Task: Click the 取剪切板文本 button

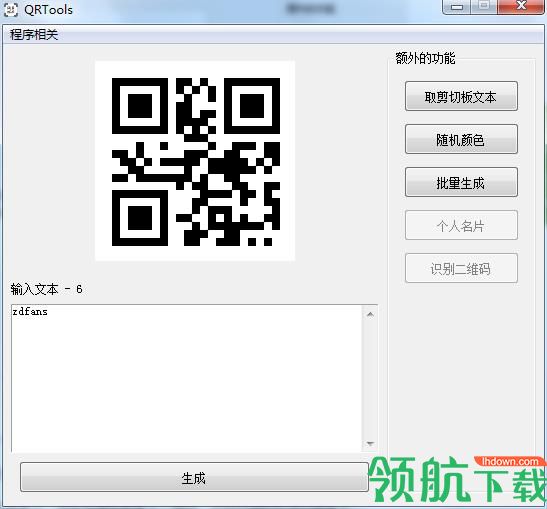Action: 461,96
